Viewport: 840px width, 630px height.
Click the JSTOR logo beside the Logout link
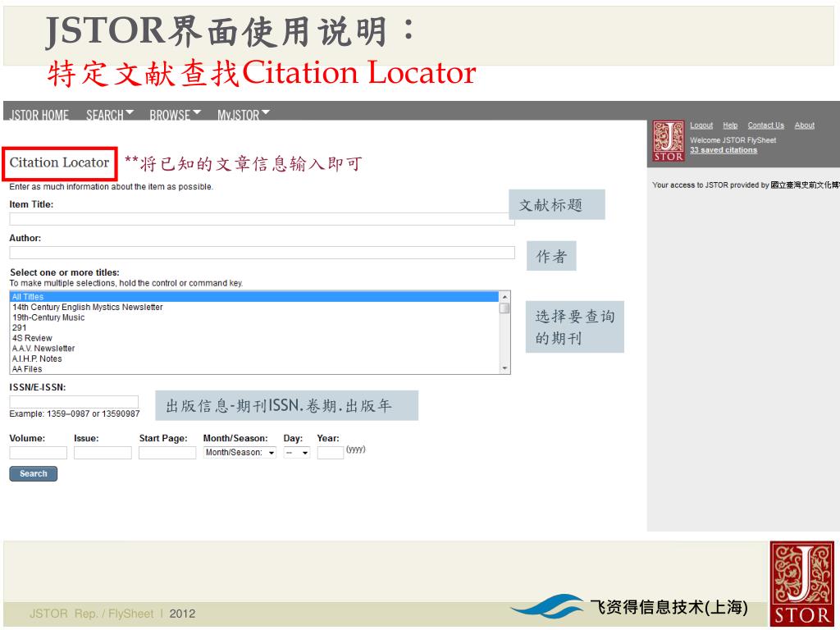click(668, 141)
